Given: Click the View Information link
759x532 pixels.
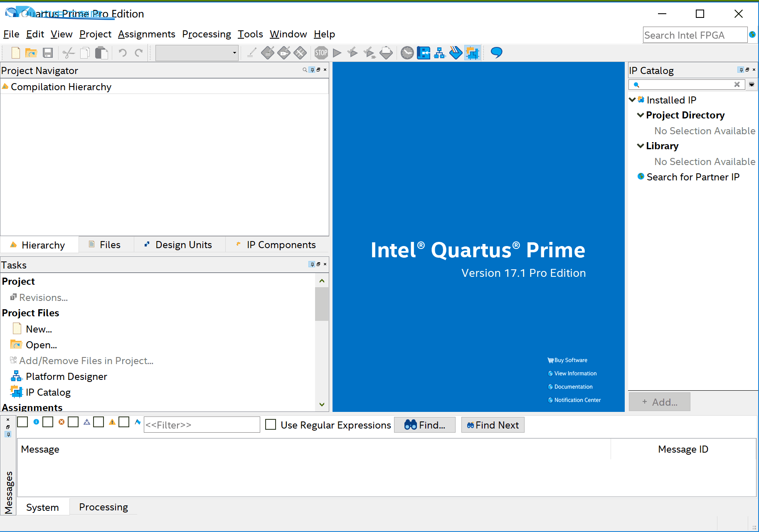Looking at the screenshot, I should (x=572, y=374).
